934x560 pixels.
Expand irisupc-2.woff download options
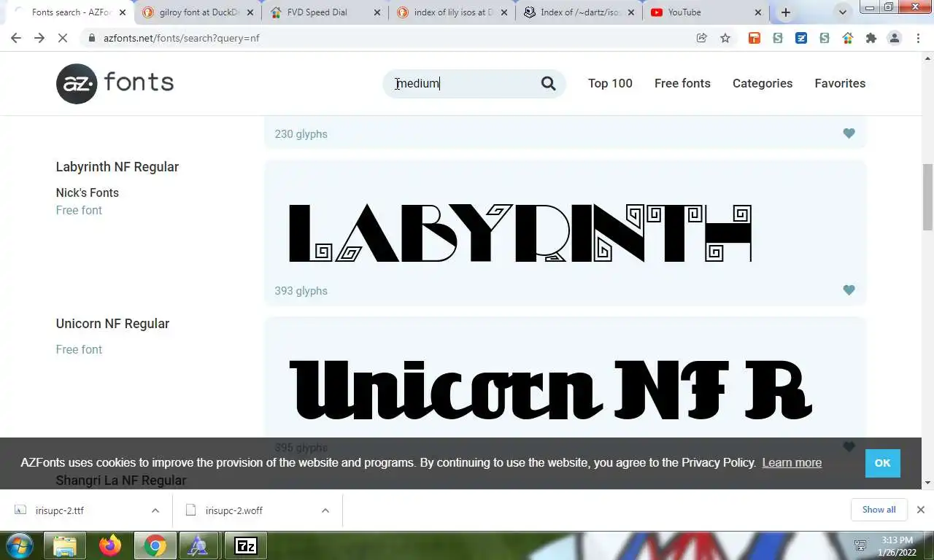[x=325, y=510]
